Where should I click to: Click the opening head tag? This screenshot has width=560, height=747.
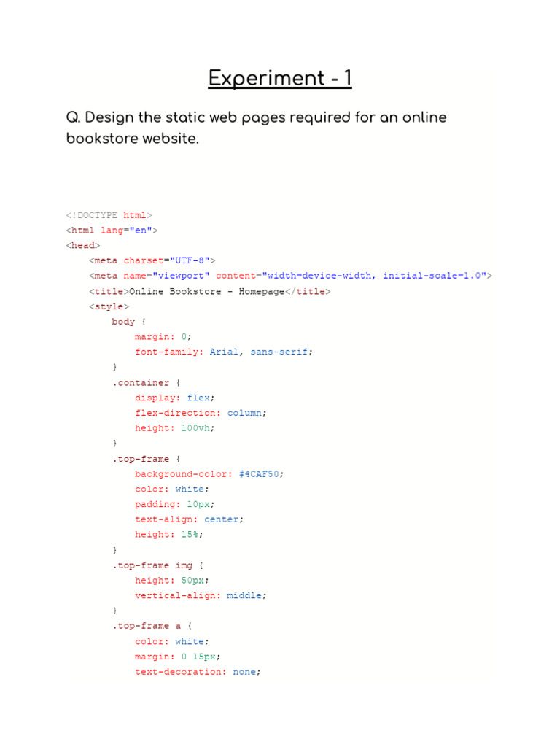pos(83,245)
